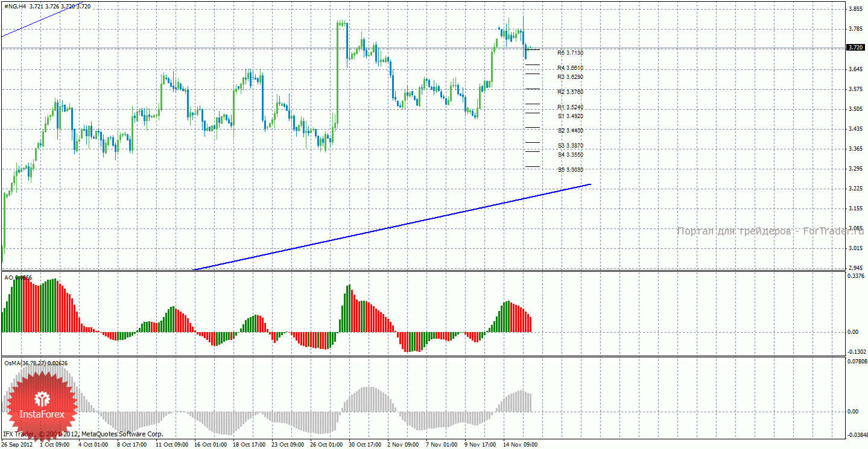Click the S3 3.3870 support label
The height and width of the screenshot is (449, 868).
click(570, 146)
